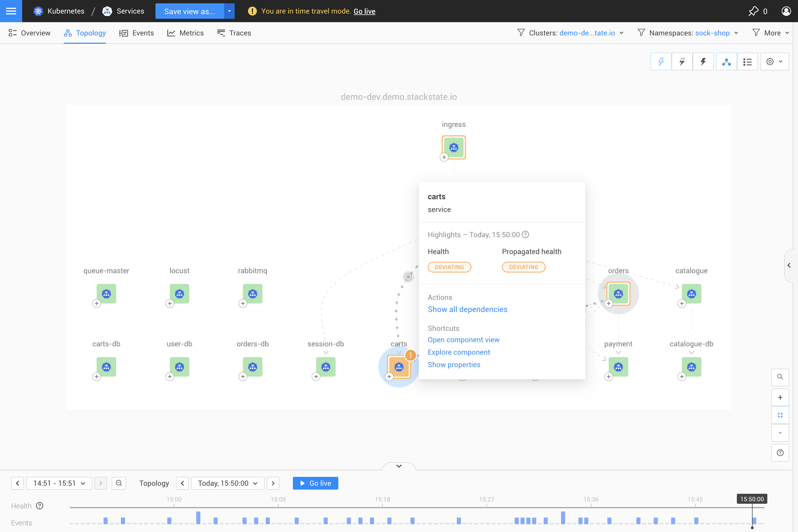Click the Show all dependencies link
The height and width of the screenshot is (532, 798).
click(467, 309)
